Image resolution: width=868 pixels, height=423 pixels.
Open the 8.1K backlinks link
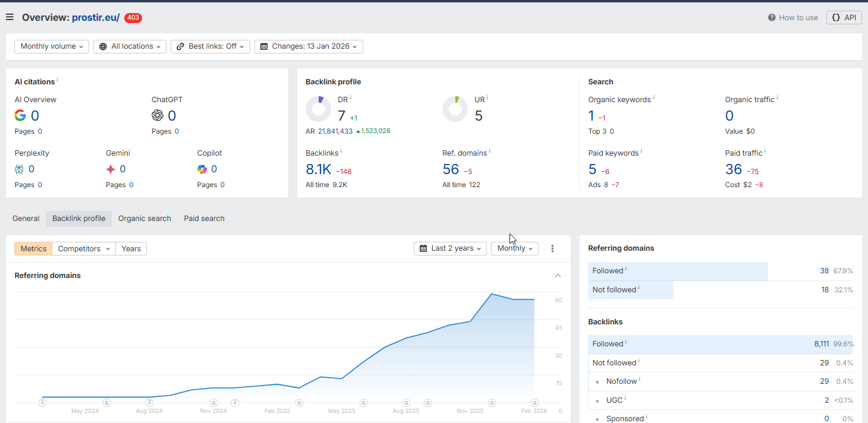[x=318, y=170]
